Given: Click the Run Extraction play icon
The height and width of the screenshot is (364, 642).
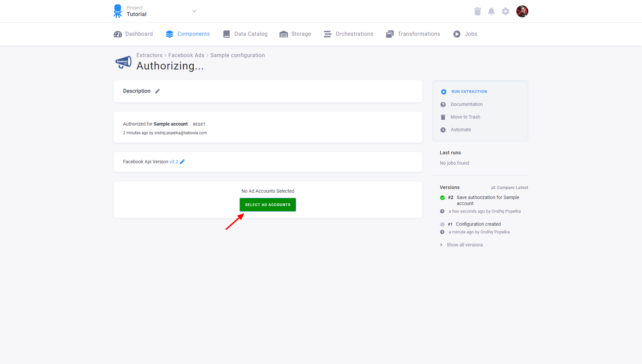Looking at the screenshot, I should pos(444,92).
